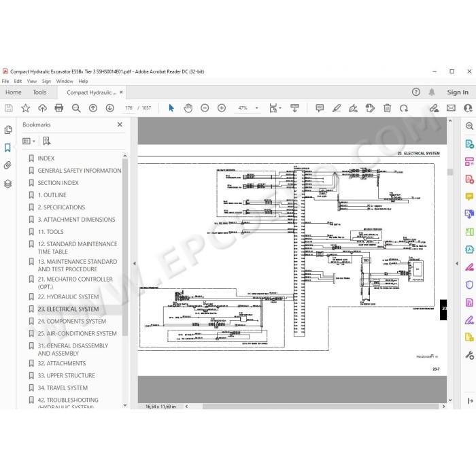Enable scrolling page view mode
The width and height of the screenshot is (476, 476).
(x=294, y=108)
